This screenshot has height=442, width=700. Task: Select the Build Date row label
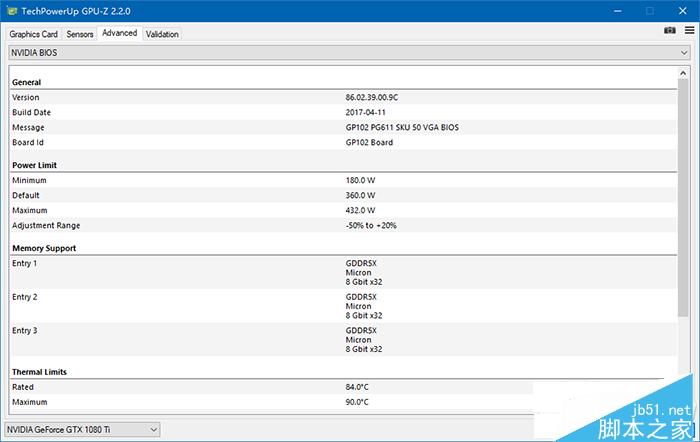31,113
